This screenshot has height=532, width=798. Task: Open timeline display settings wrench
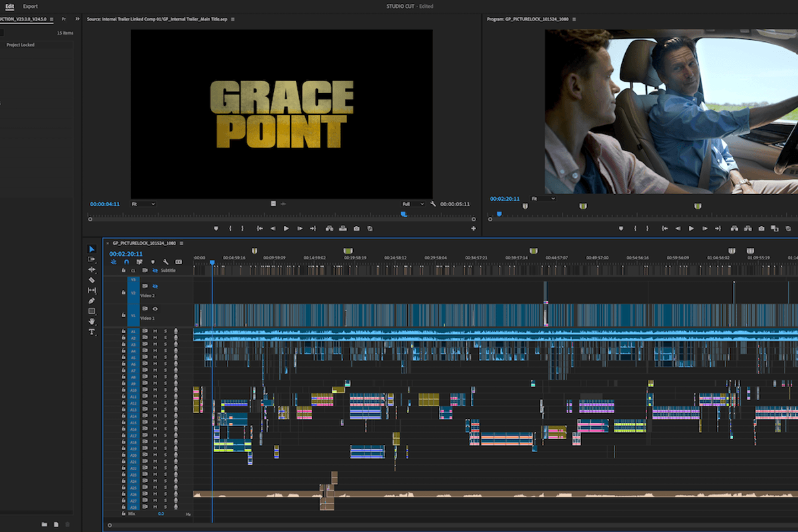(x=166, y=261)
